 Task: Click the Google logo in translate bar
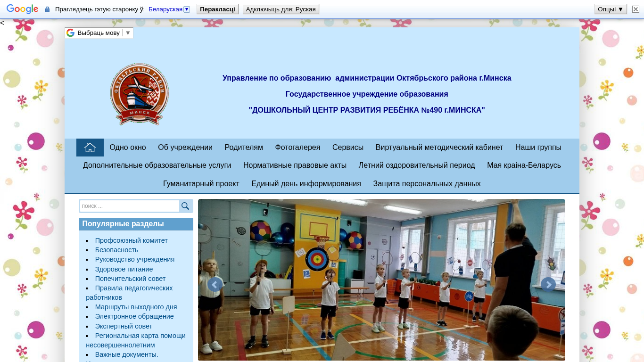(22, 9)
